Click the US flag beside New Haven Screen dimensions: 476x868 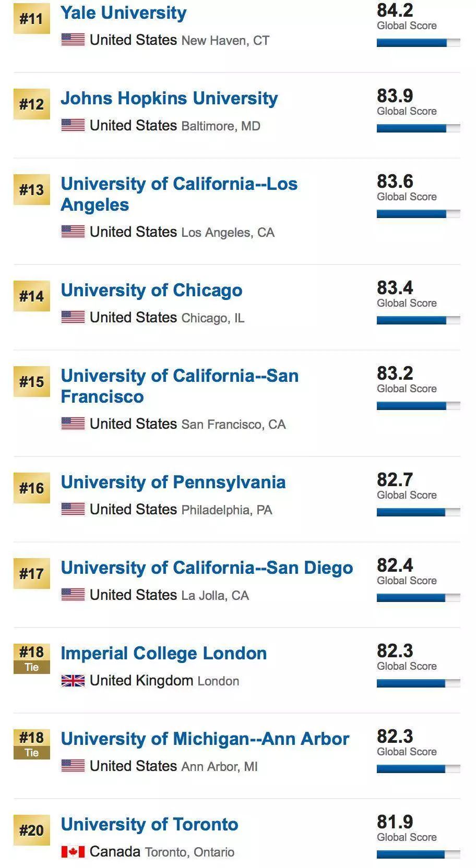[x=73, y=40]
